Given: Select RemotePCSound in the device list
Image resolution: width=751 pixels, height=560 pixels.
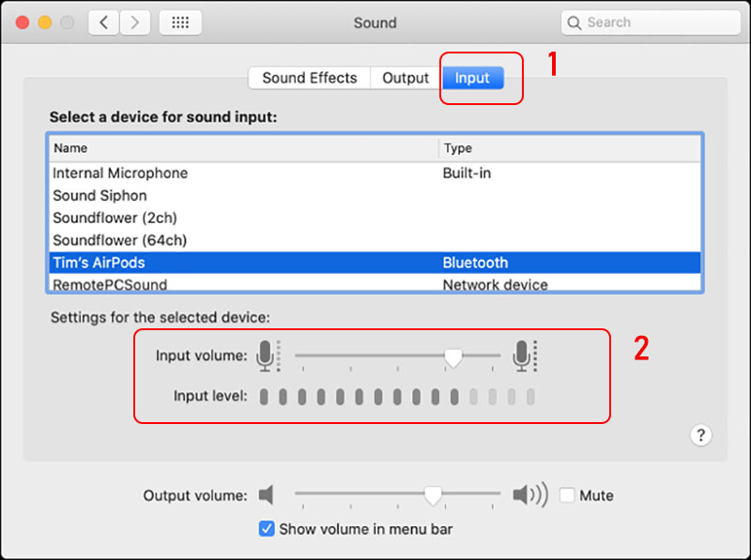Looking at the screenshot, I should [104, 284].
